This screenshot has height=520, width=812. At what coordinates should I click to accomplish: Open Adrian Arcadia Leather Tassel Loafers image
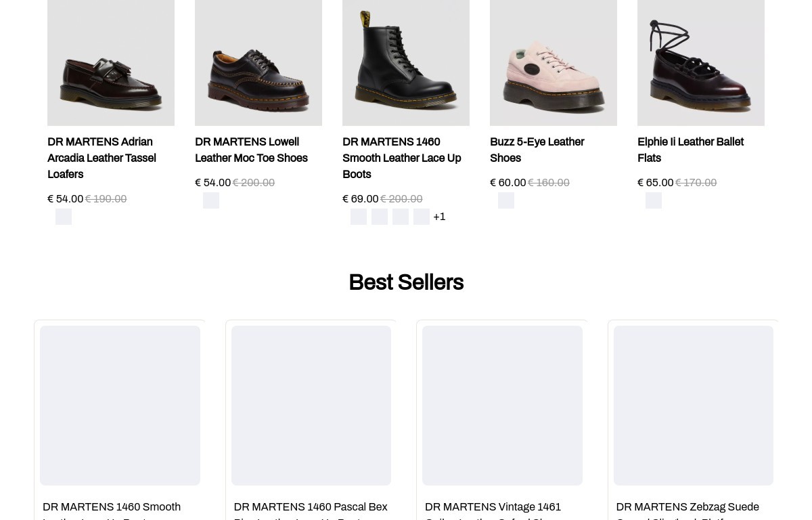[111, 62]
